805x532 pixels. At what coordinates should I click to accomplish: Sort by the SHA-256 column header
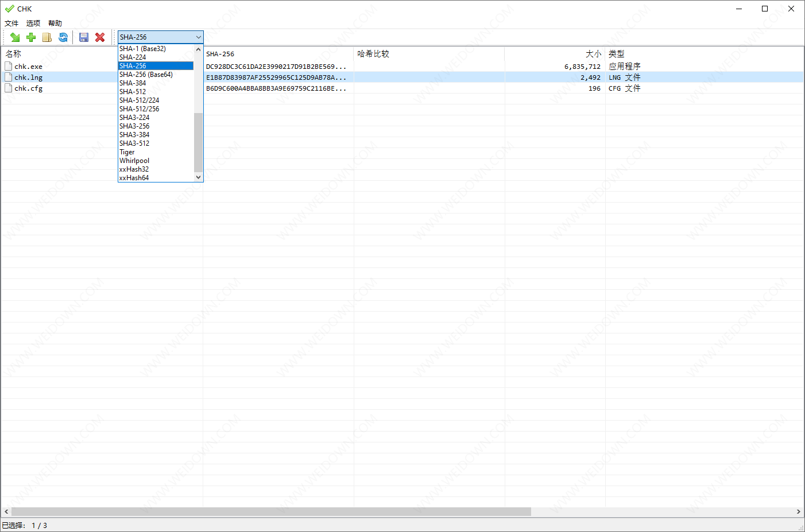click(x=278, y=54)
